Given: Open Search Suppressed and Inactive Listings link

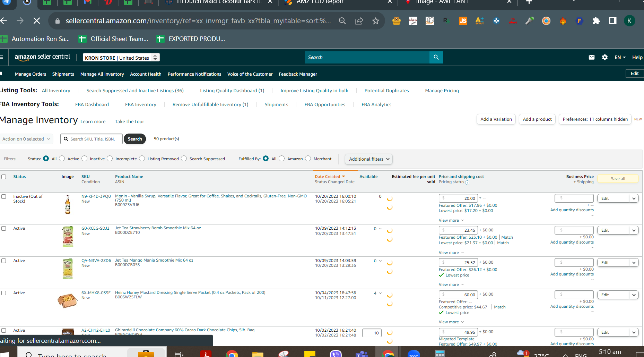Looking at the screenshot, I should coord(135,91).
